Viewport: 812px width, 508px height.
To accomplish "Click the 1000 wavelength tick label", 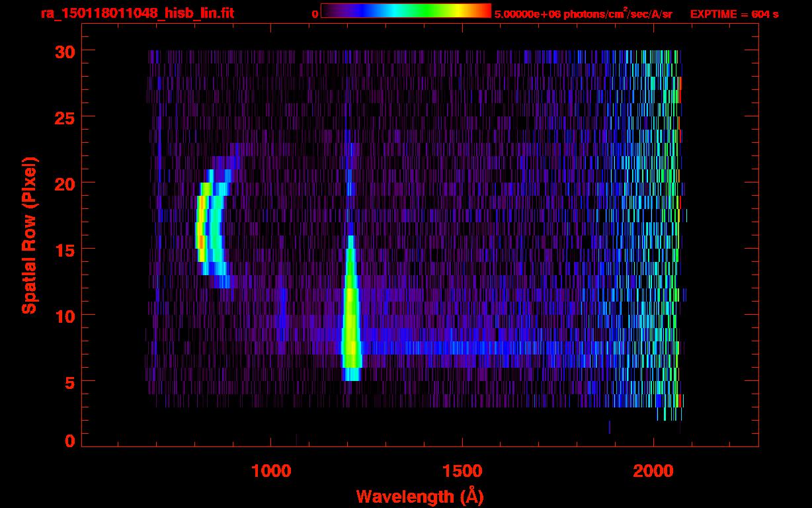I will coord(270,470).
